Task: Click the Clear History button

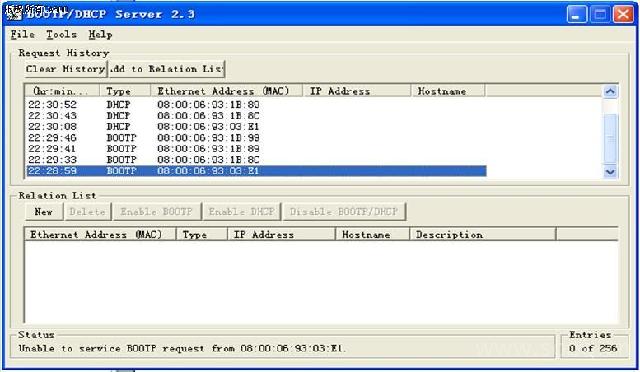Action: pyautogui.click(x=66, y=69)
